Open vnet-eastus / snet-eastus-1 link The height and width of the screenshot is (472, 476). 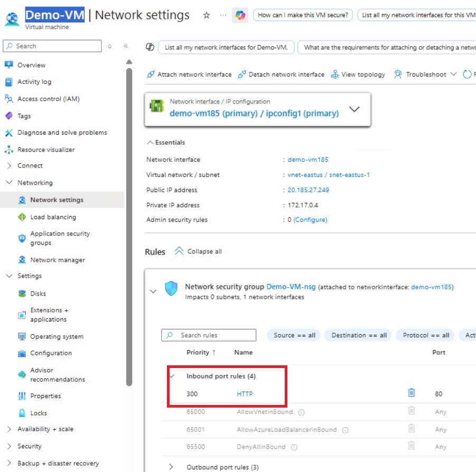pyautogui.click(x=329, y=175)
